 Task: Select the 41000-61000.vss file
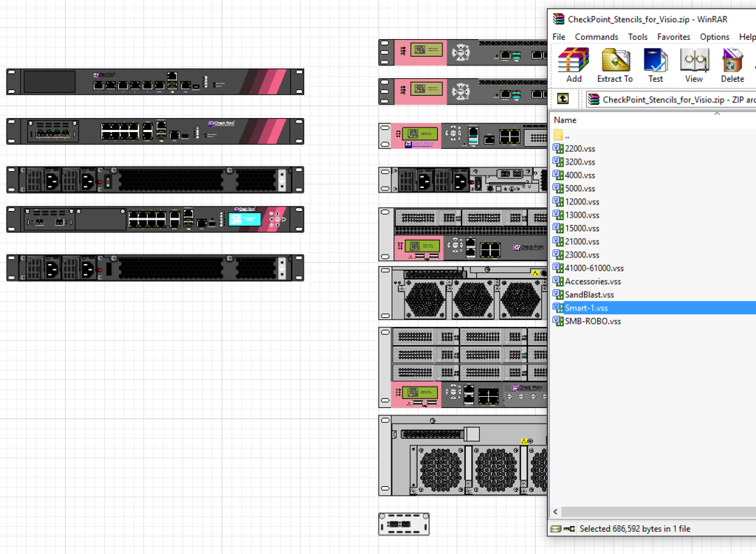coord(594,269)
